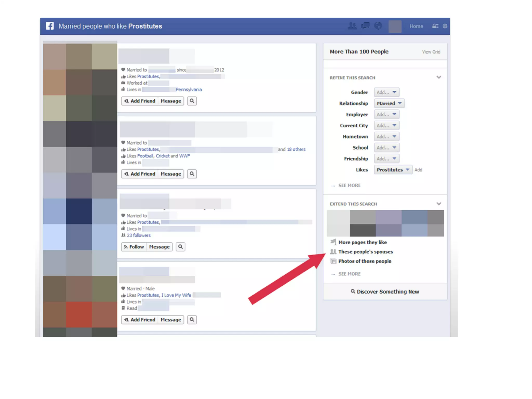Open the messages icon in header
The width and height of the screenshot is (532, 399).
pyautogui.click(x=365, y=26)
